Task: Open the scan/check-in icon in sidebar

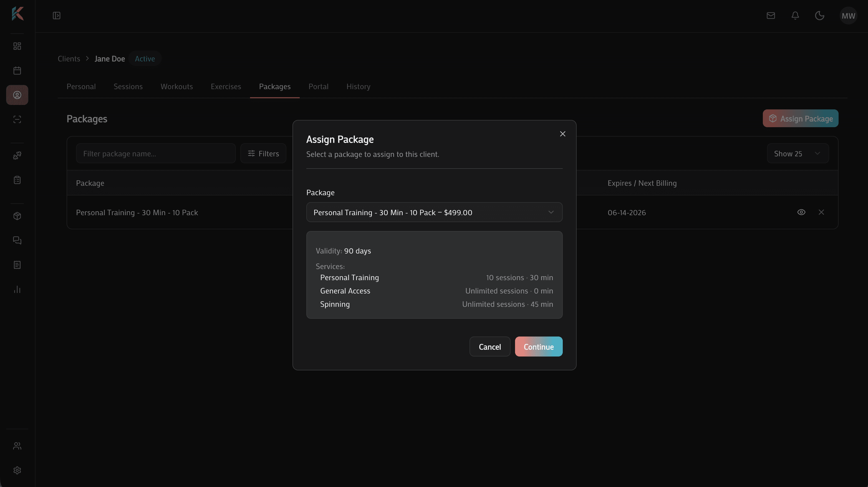Action: [17, 119]
